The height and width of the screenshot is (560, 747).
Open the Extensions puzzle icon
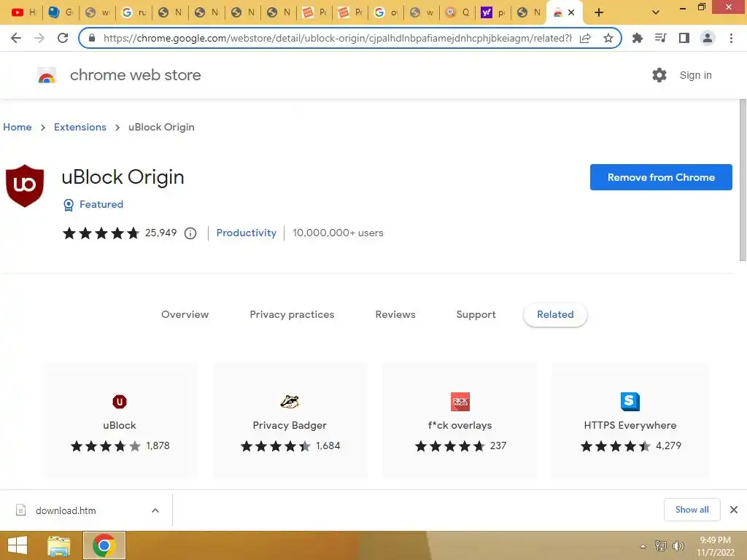tap(638, 38)
